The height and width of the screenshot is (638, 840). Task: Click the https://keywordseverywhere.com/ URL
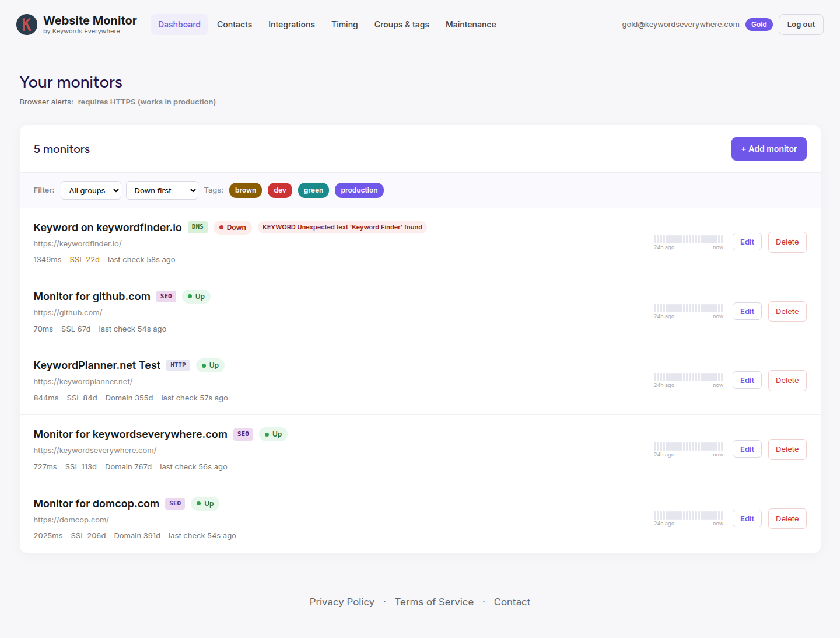click(95, 451)
